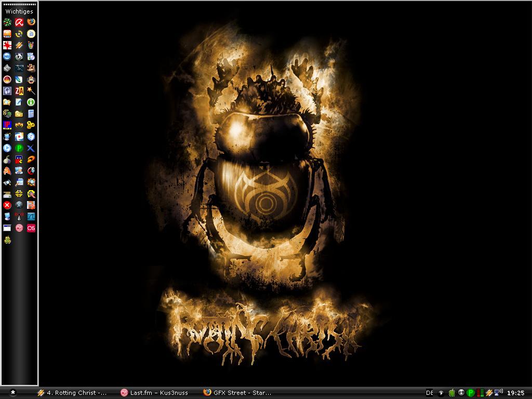532x399 pixels.
Task: Open the 19:25 system clock
Action: coord(516,393)
